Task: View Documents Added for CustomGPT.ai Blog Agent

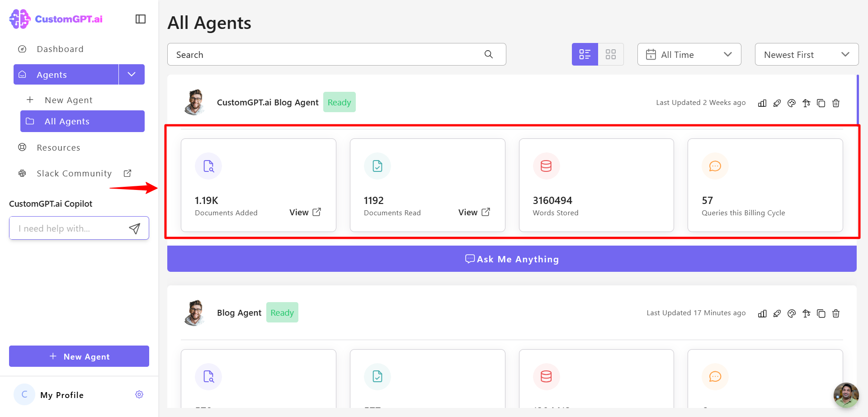Action: pos(305,212)
